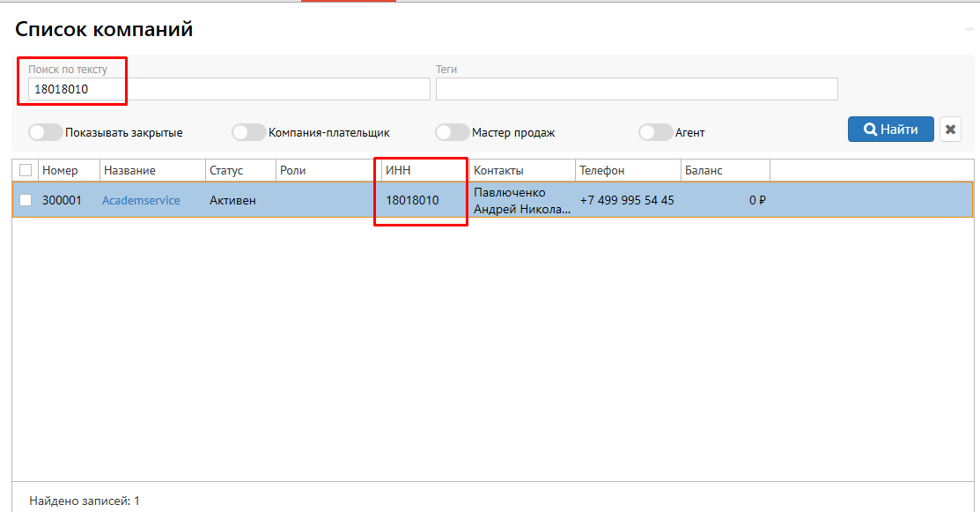
Task: Click the Баланс column header
Action: (704, 170)
